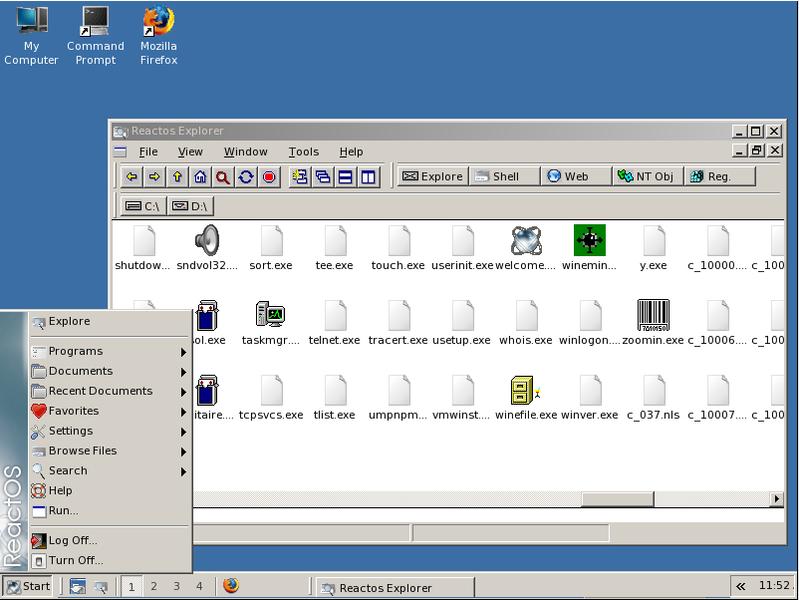Expand the Search submenu
The width and height of the screenshot is (799, 600).
coord(110,471)
